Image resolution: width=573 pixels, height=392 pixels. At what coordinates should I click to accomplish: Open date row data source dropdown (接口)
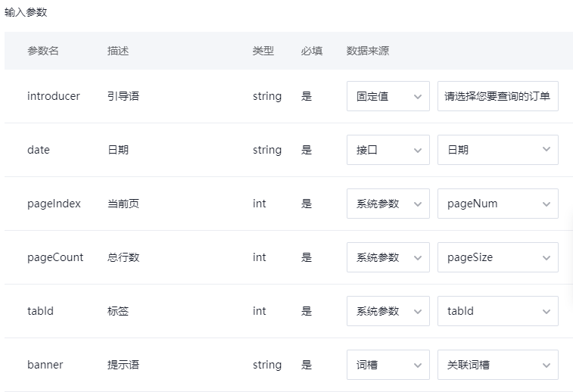388,150
